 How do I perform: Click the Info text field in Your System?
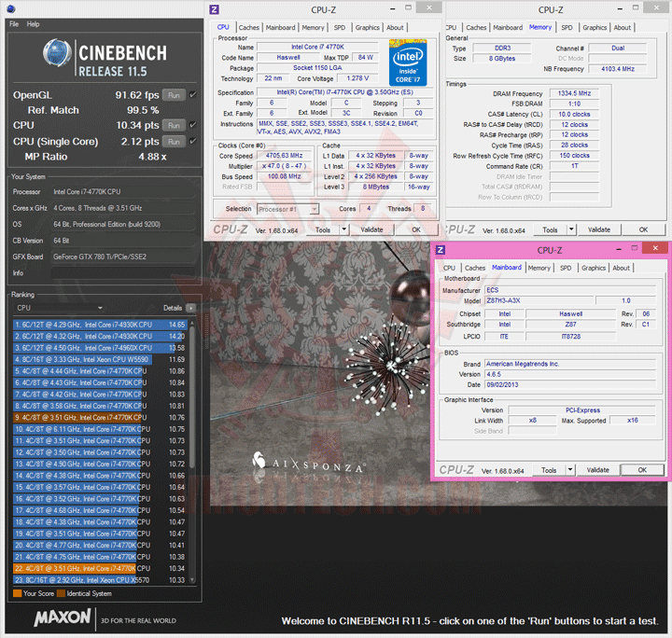point(123,272)
